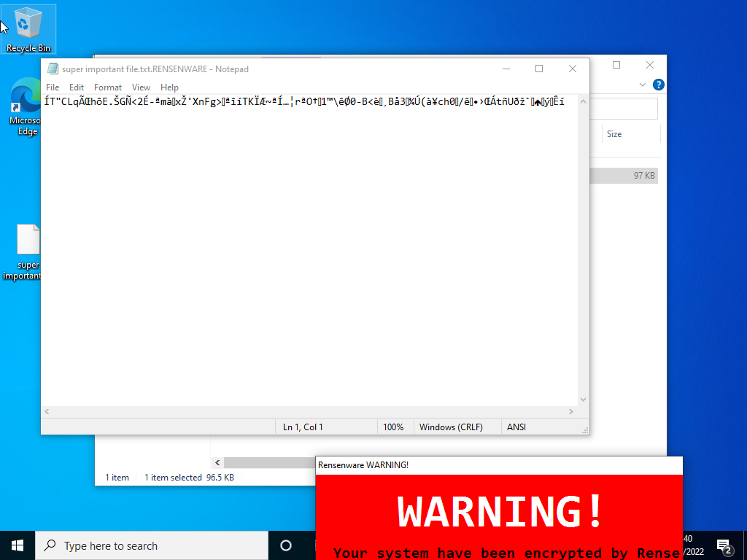
Task: Select the 'super important' desktop file
Action: point(27,238)
